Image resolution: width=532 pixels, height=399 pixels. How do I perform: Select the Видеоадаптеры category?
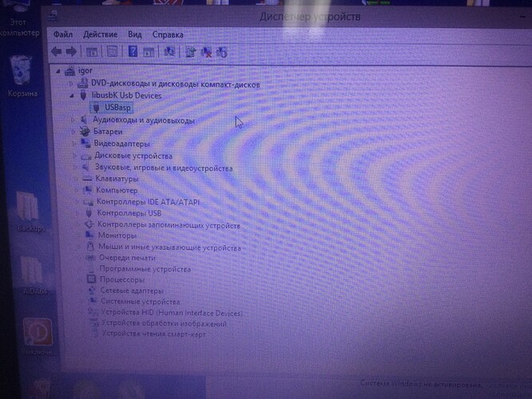click(121, 144)
